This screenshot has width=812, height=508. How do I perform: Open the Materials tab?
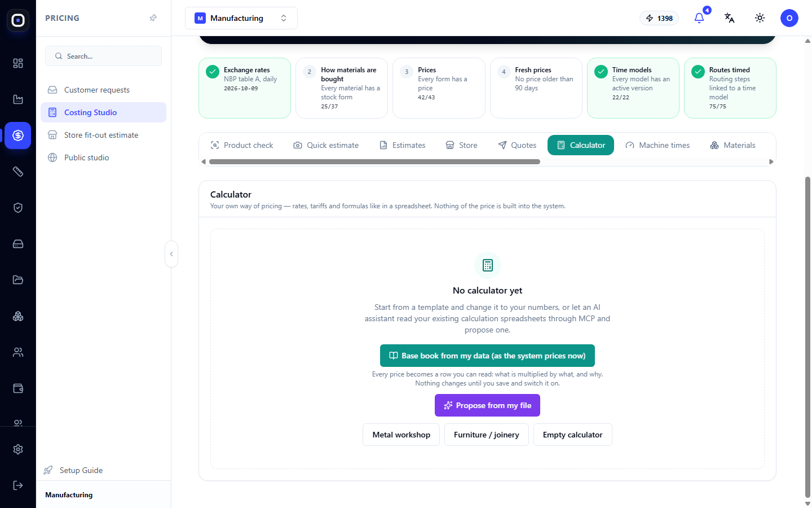[x=733, y=145]
